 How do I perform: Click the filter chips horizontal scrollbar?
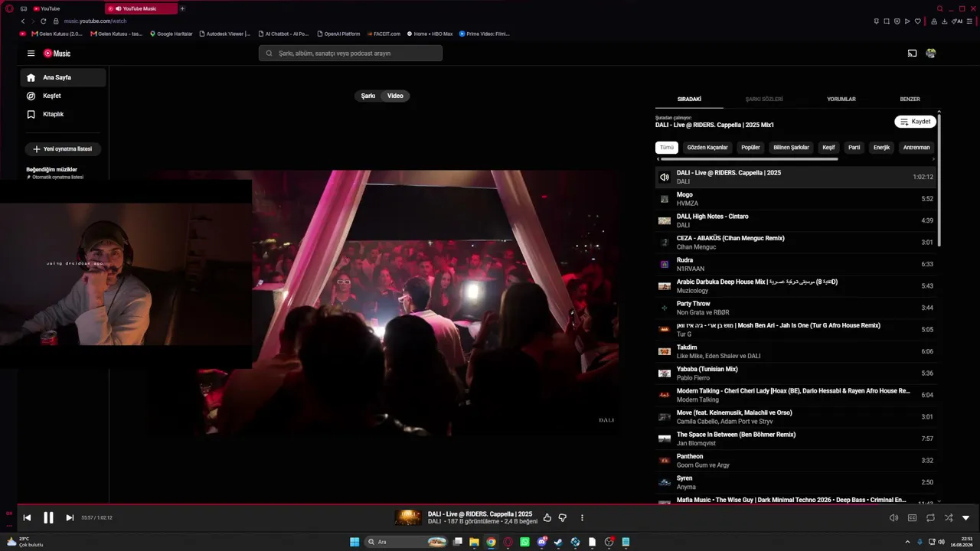tap(748, 159)
